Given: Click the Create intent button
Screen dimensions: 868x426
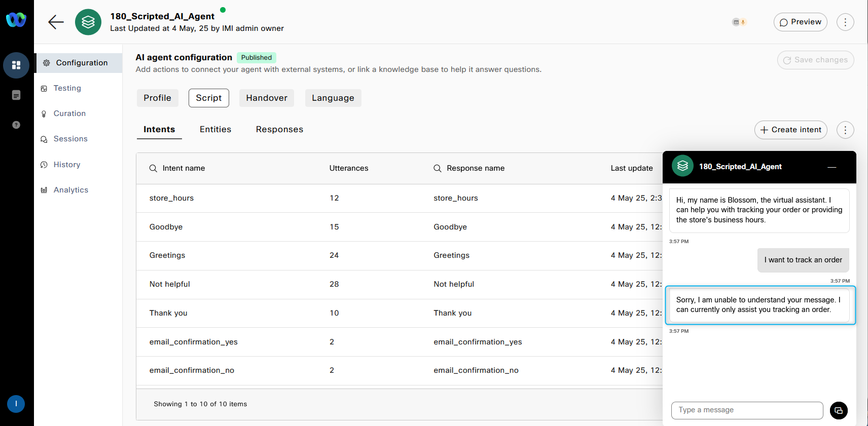Looking at the screenshot, I should click(x=790, y=130).
